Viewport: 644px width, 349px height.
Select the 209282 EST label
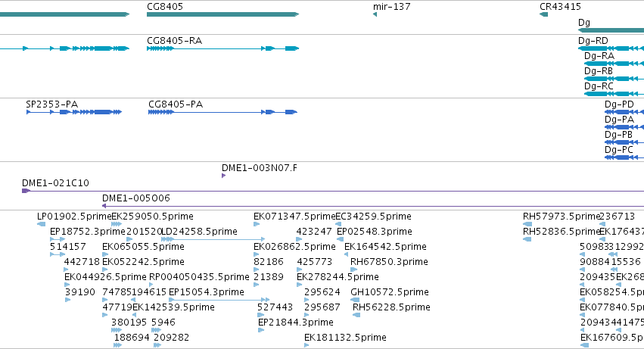172,338
